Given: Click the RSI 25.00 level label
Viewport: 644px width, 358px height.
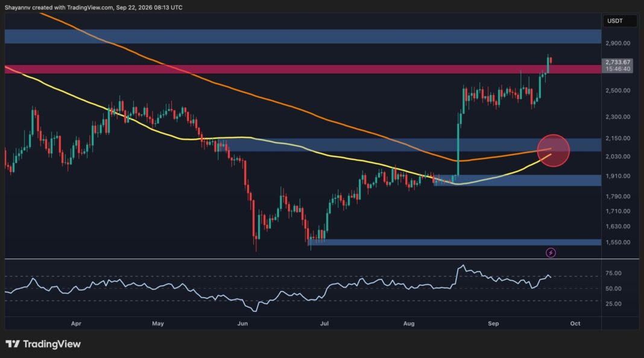Looking at the screenshot, I should 613,304.
